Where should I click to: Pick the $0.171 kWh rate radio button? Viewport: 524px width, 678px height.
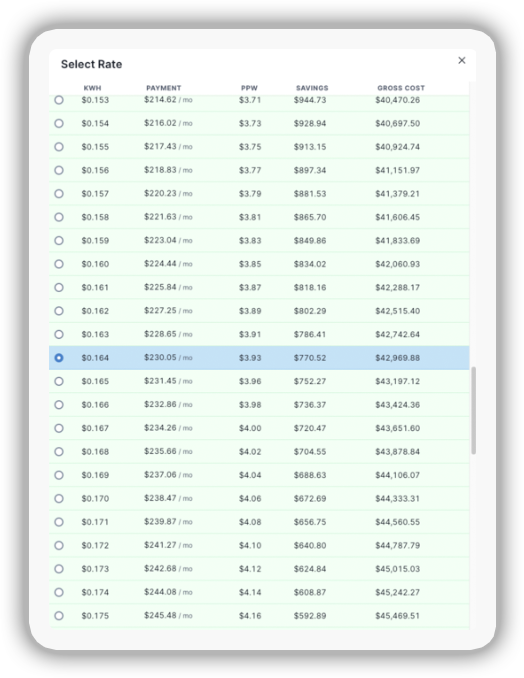click(x=59, y=522)
